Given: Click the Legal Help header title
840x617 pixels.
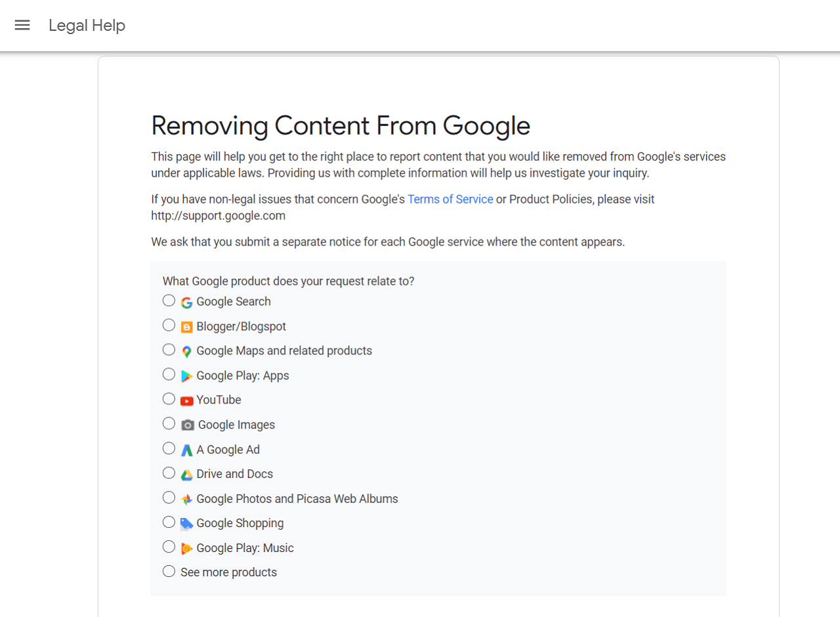Looking at the screenshot, I should pyautogui.click(x=87, y=25).
